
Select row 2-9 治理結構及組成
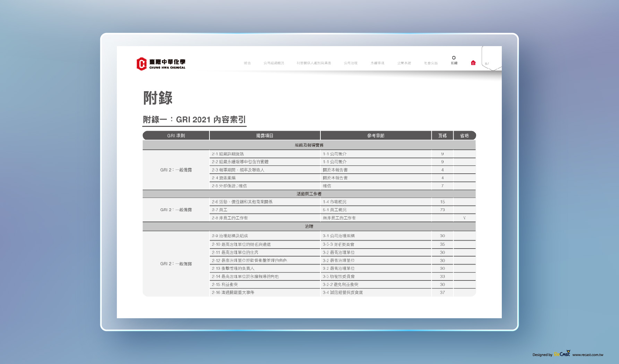coord(342,236)
